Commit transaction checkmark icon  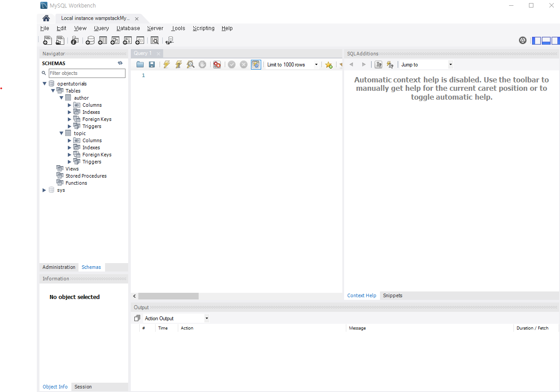coord(231,65)
